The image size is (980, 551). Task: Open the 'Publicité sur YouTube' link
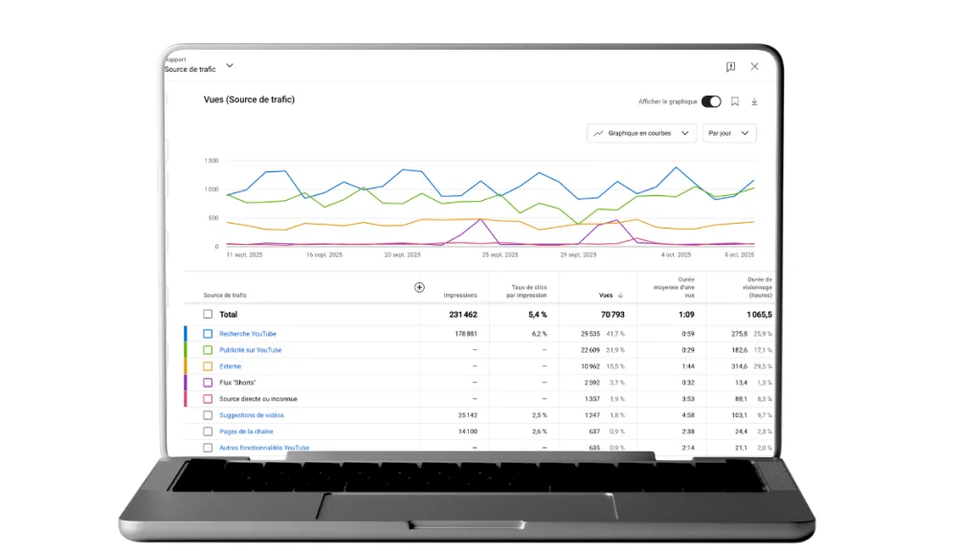pos(250,350)
